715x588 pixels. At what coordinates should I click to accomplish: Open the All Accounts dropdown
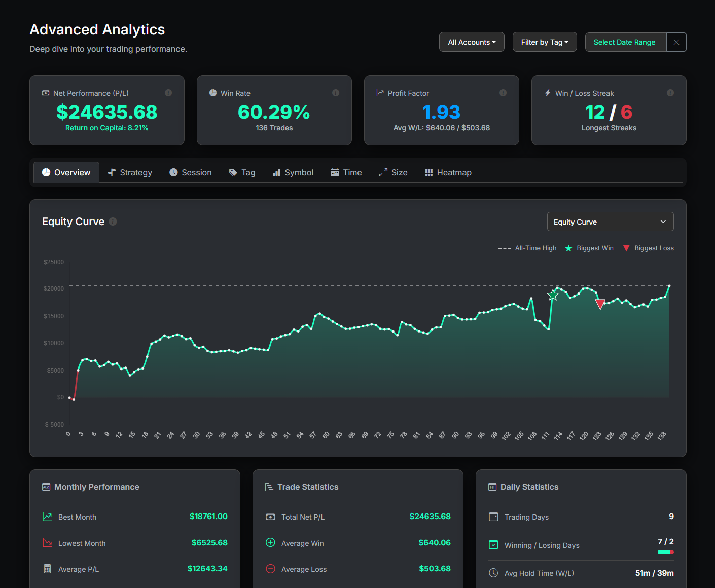pos(472,42)
